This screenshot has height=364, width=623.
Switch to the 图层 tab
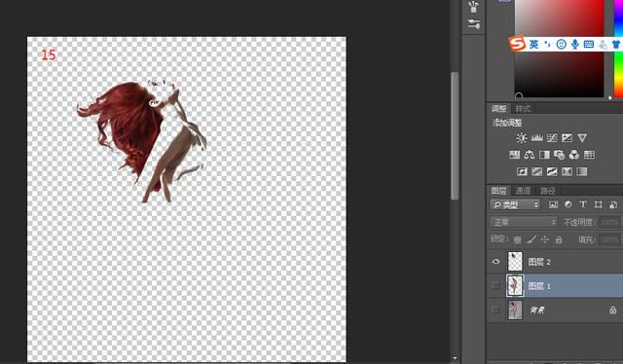tap(498, 191)
